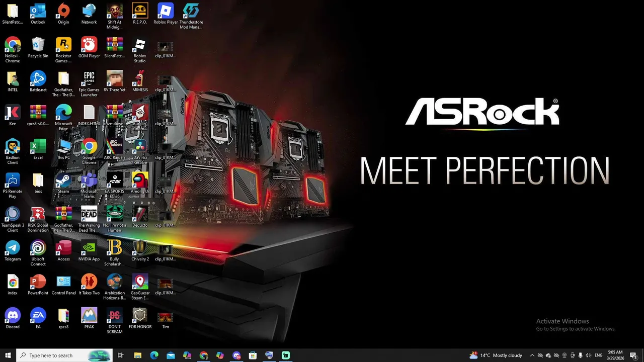Switch the ENG input language indicator
The image size is (644, 362).
click(599, 355)
